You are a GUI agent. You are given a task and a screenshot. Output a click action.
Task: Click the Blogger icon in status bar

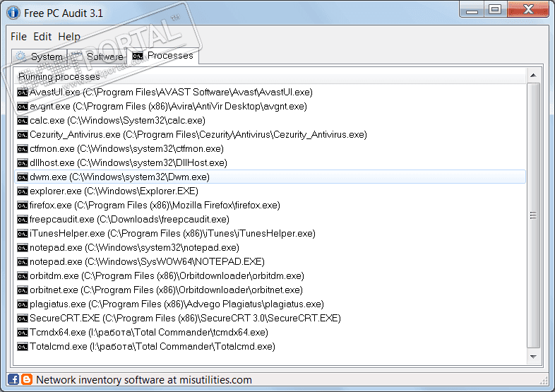pyautogui.click(x=27, y=379)
